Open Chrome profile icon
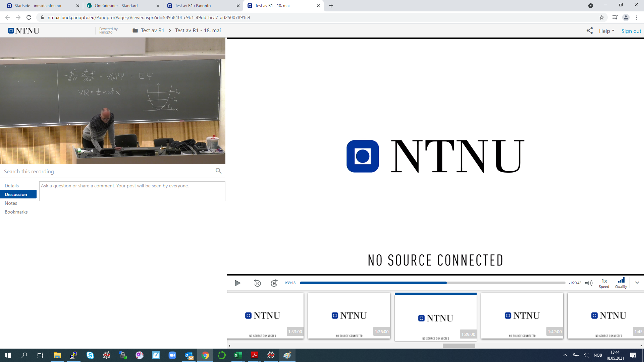 pos(626,17)
